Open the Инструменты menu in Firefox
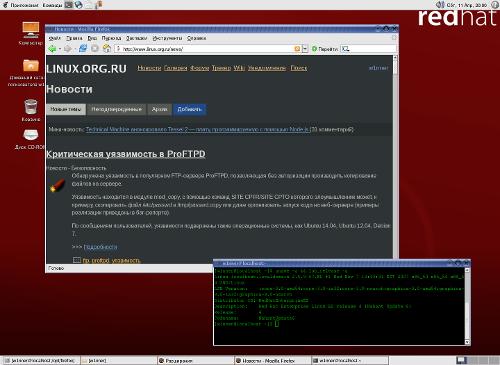This screenshot has height=365, width=500. pos(167,38)
